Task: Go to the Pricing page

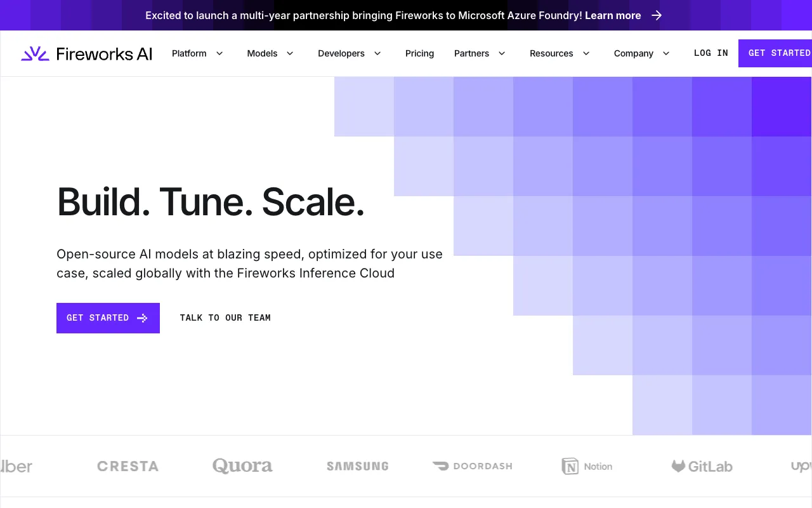Action: coord(419,53)
